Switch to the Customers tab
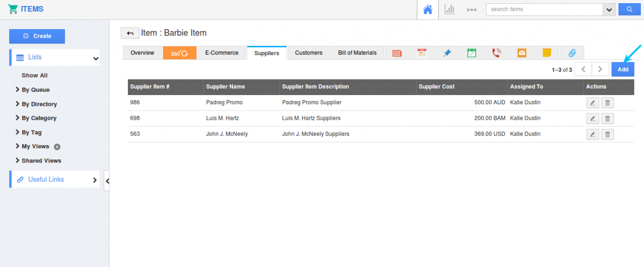The image size is (644, 267). click(x=309, y=53)
